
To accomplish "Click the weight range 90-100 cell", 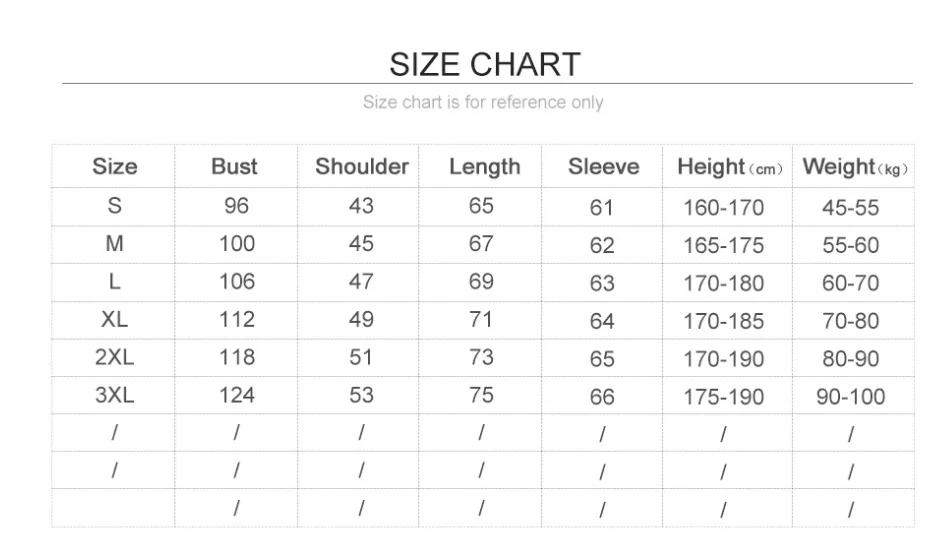I will 851,397.
